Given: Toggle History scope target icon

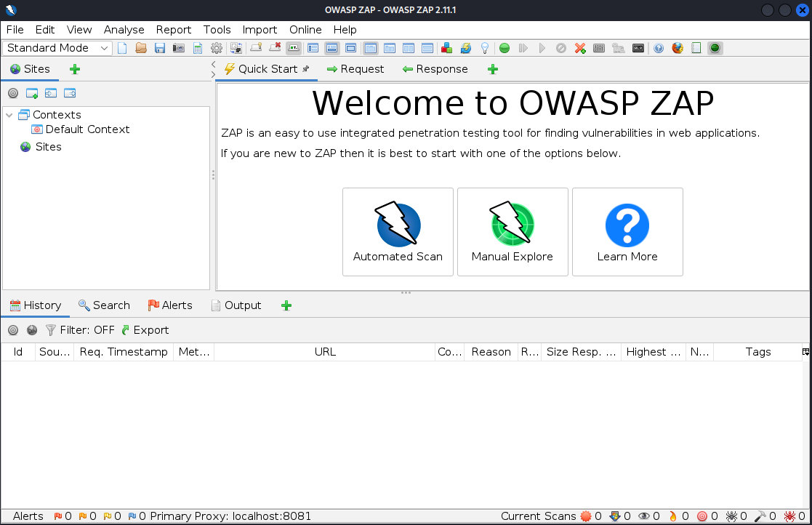Looking at the screenshot, I should [13, 330].
